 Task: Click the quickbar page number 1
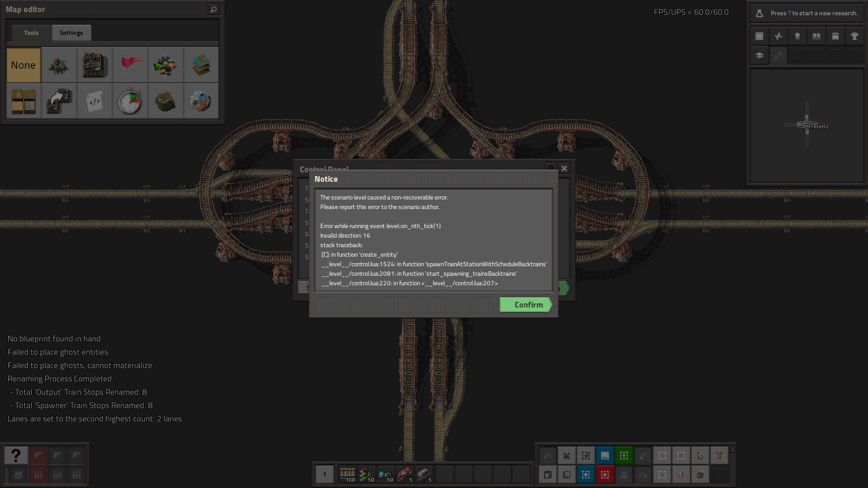(x=325, y=474)
